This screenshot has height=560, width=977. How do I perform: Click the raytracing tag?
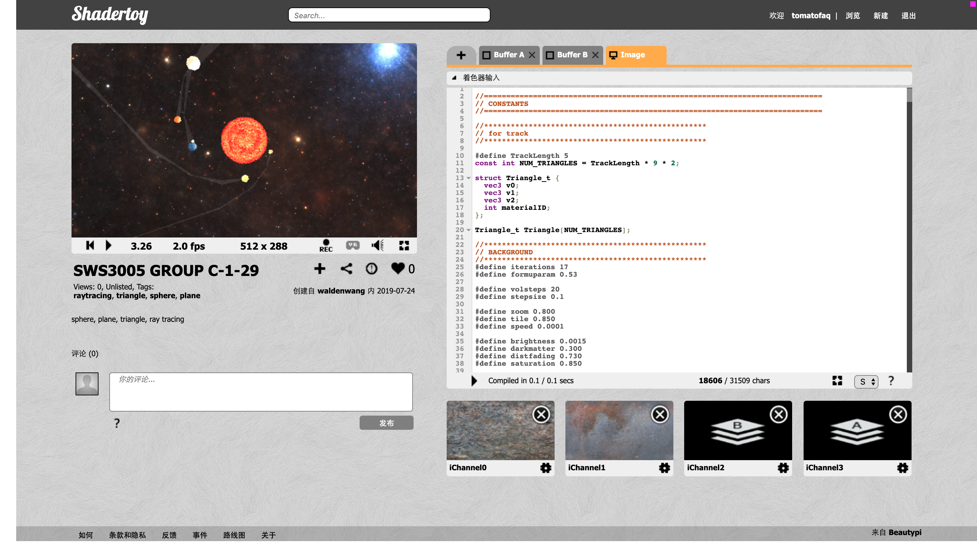click(92, 296)
